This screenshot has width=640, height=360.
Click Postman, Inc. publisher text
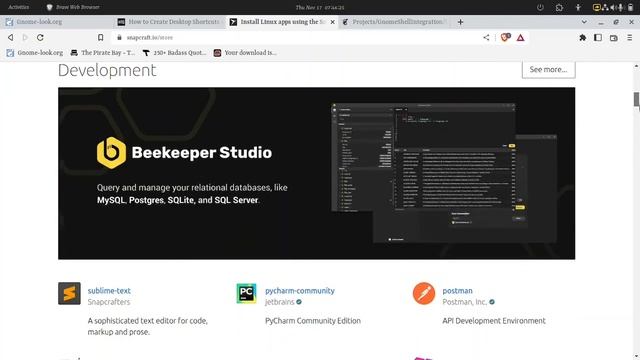tap(464, 302)
